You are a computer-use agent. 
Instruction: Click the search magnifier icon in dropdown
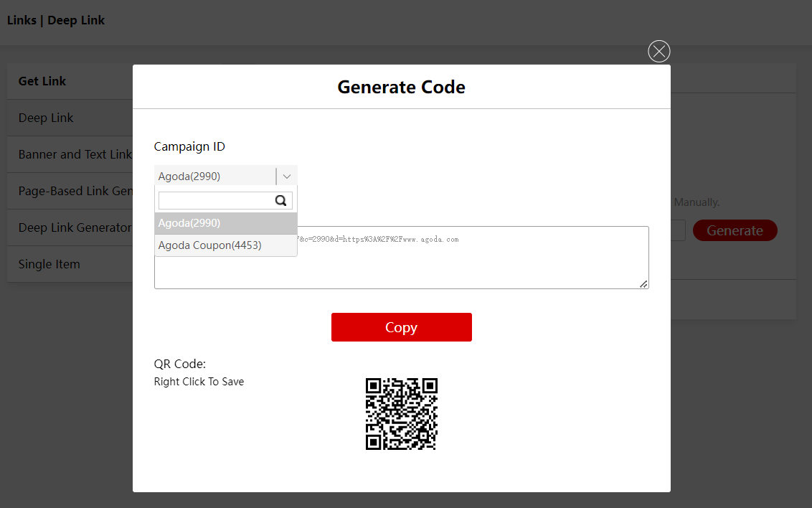click(x=280, y=200)
